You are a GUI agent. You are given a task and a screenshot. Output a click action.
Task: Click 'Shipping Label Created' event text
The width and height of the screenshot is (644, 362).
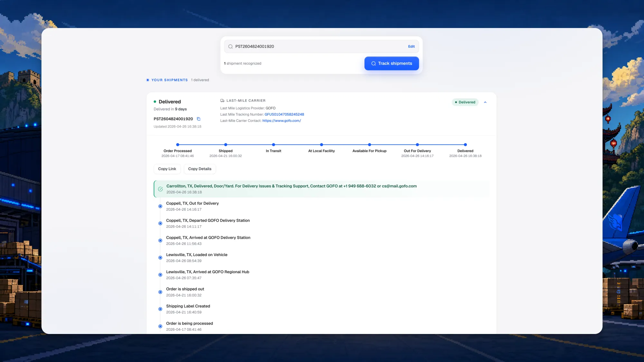click(x=188, y=306)
